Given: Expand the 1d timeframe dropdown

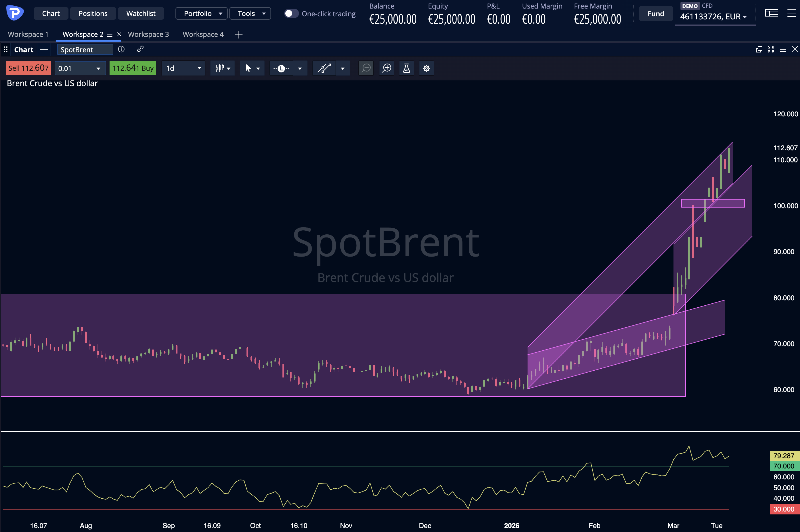Looking at the screenshot, I should point(183,68).
